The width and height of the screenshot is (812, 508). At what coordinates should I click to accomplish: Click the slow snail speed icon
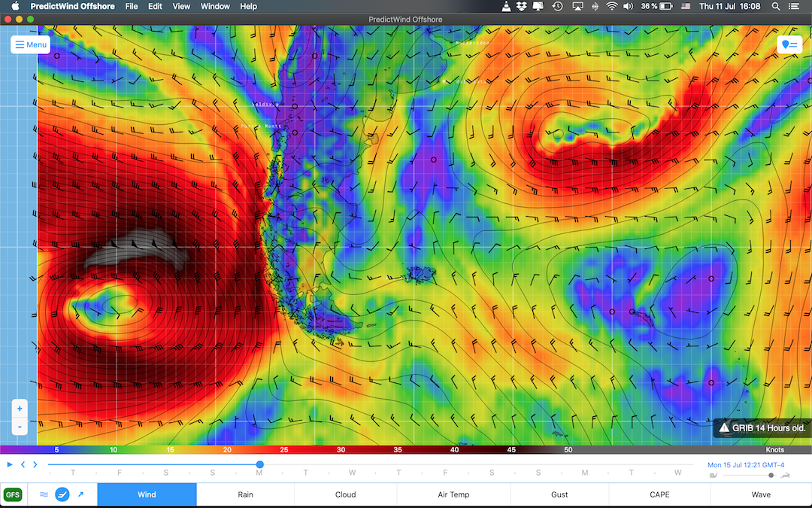(713, 476)
